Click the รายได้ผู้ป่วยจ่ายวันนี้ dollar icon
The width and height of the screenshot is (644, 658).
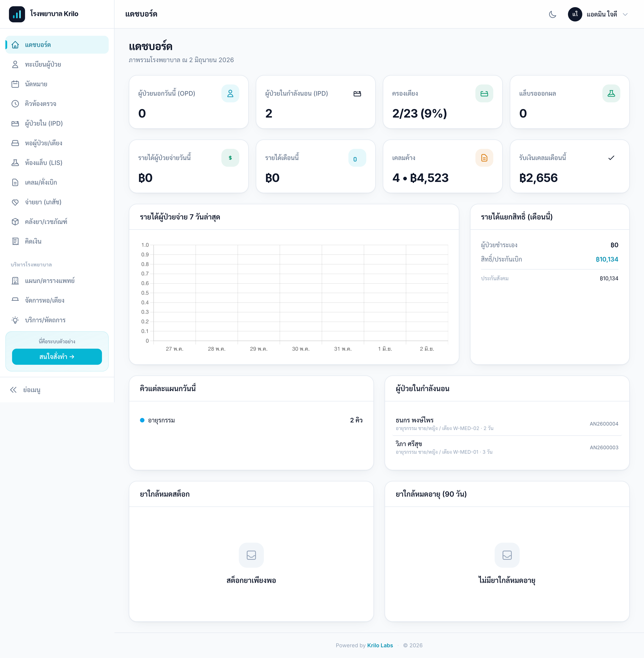[x=230, y=158]
